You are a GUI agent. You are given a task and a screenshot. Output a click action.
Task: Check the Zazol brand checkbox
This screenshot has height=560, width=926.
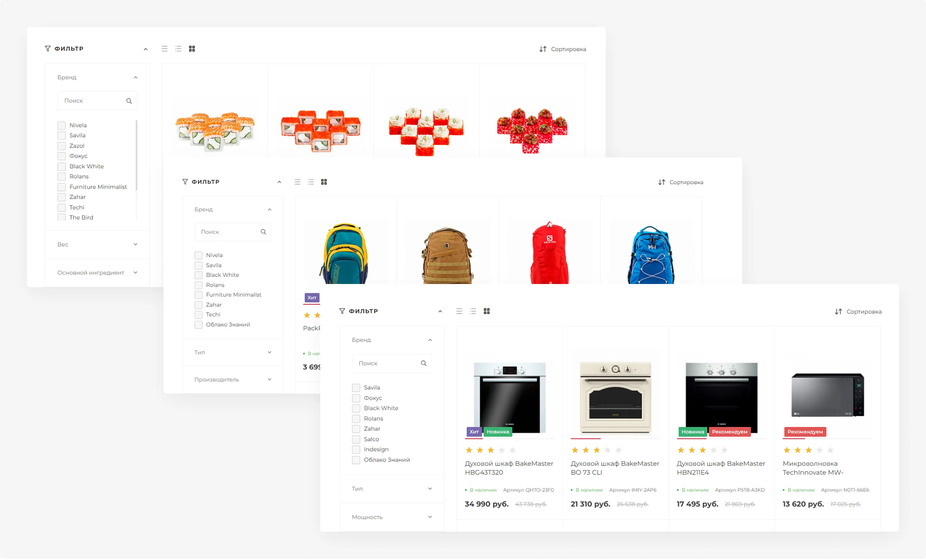point(62,146)
